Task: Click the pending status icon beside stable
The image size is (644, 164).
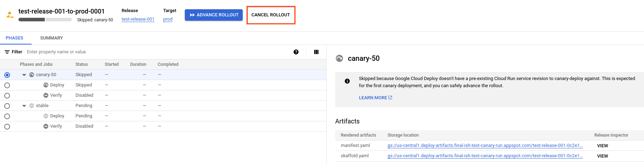Action: point(32,106)
